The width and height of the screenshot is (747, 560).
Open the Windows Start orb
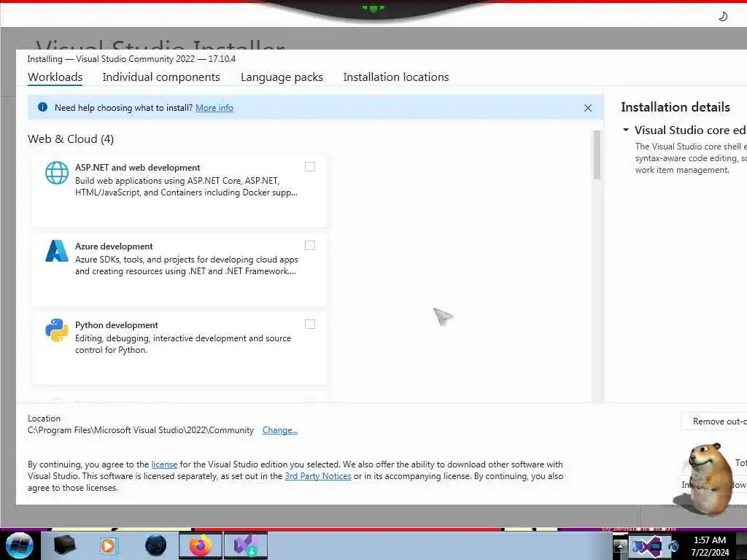point(20,545)
